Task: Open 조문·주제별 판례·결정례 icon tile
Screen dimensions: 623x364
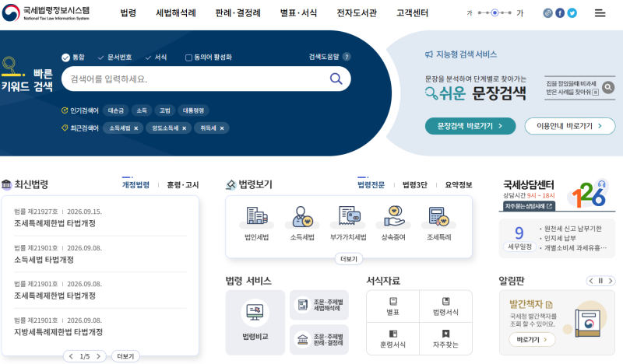Action: (x=319, y=340)
